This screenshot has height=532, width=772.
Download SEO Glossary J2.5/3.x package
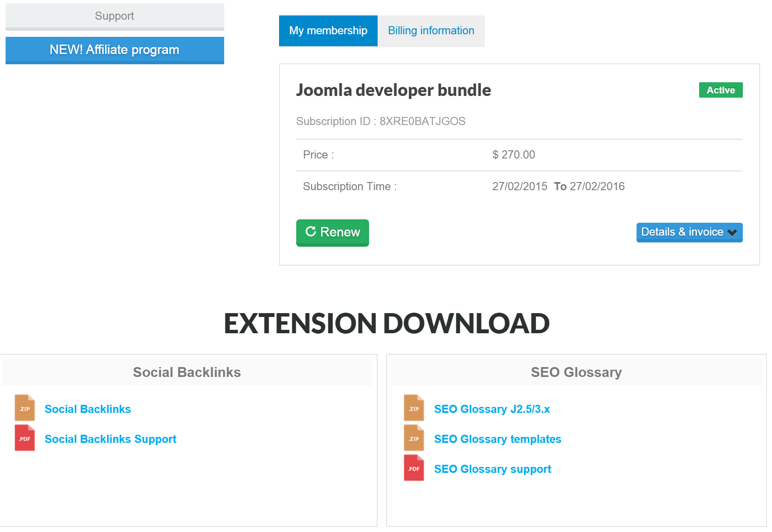tap(492, 409)
